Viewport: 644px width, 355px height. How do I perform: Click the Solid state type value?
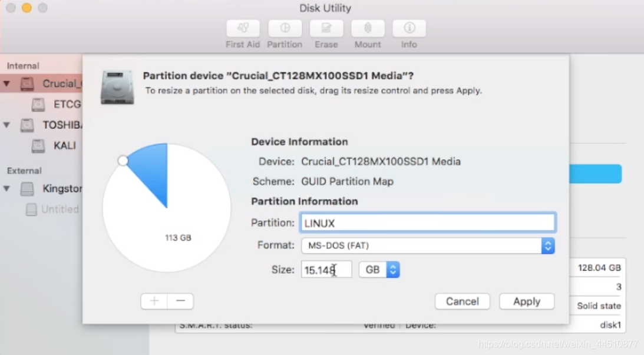(599, 306)
